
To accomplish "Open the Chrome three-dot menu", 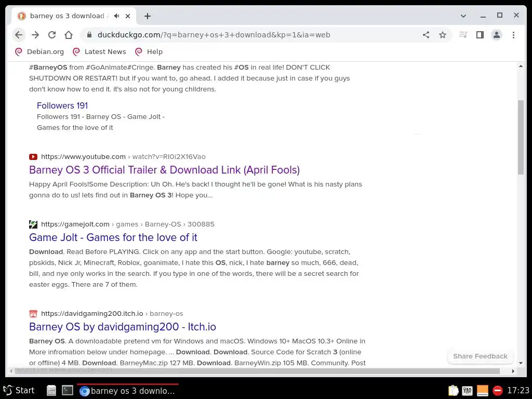I will pos(513,35).
